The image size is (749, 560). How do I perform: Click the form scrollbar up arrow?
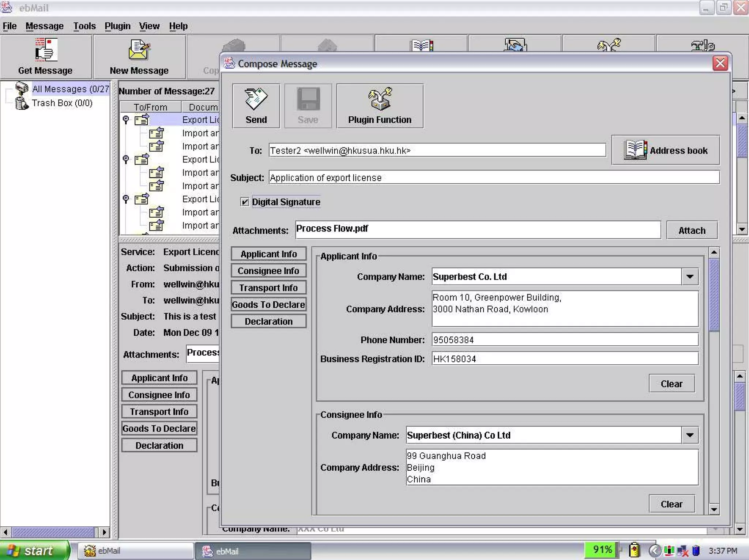[714, 252]
